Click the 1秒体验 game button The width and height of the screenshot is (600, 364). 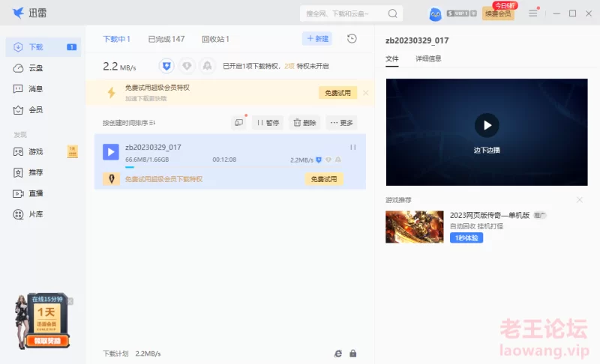[x=466, y=238]
